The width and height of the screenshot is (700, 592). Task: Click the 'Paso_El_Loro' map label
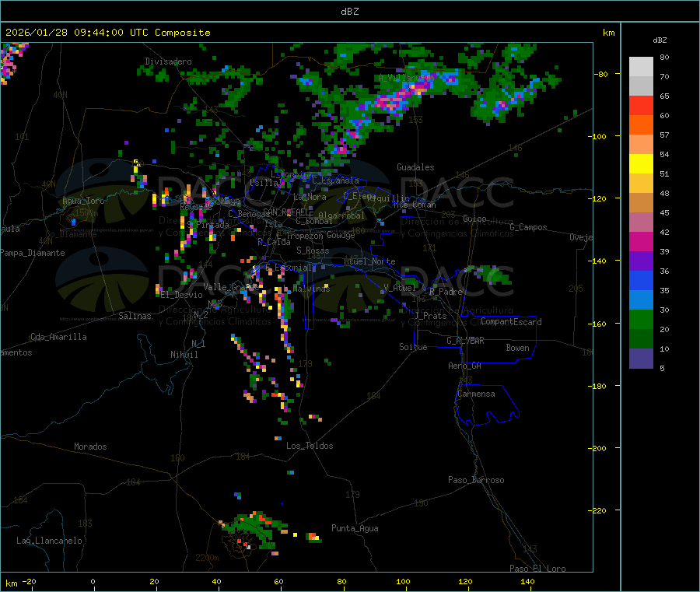(538, 569)
